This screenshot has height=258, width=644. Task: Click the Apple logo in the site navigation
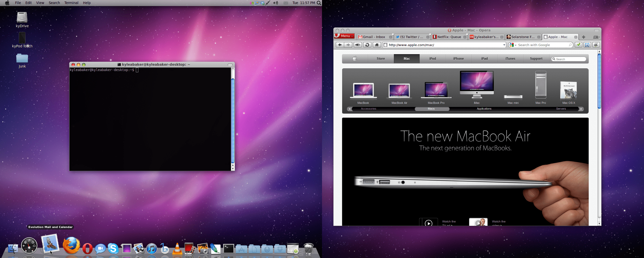click(x=355, y=59)
